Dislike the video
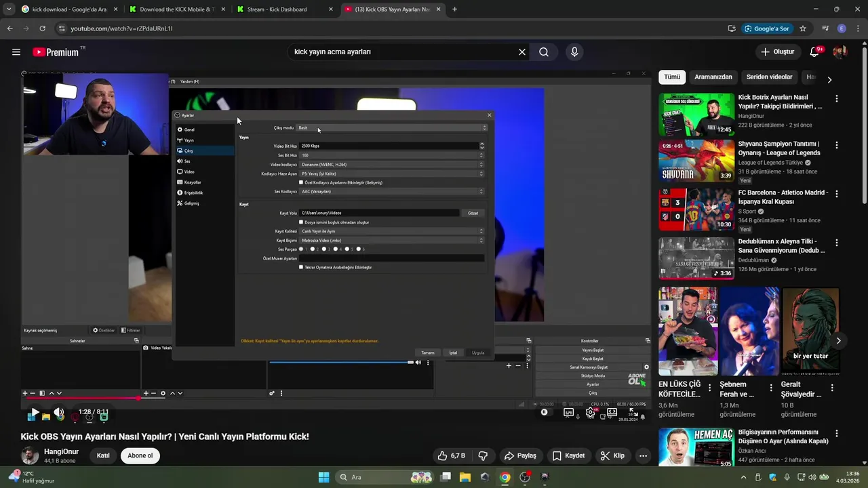The width and height of the screenshot is (868, 488). tap(484, 455)
